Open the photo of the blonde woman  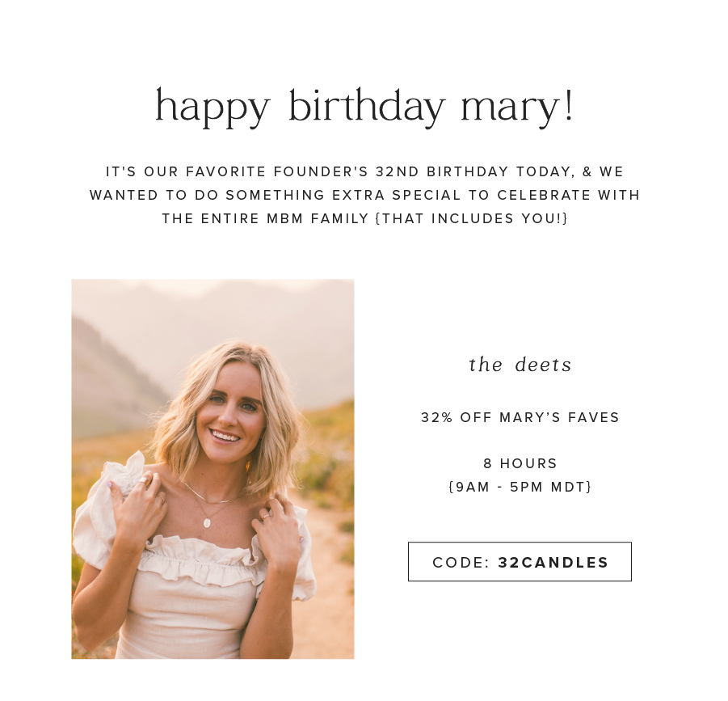coord(213,469)
